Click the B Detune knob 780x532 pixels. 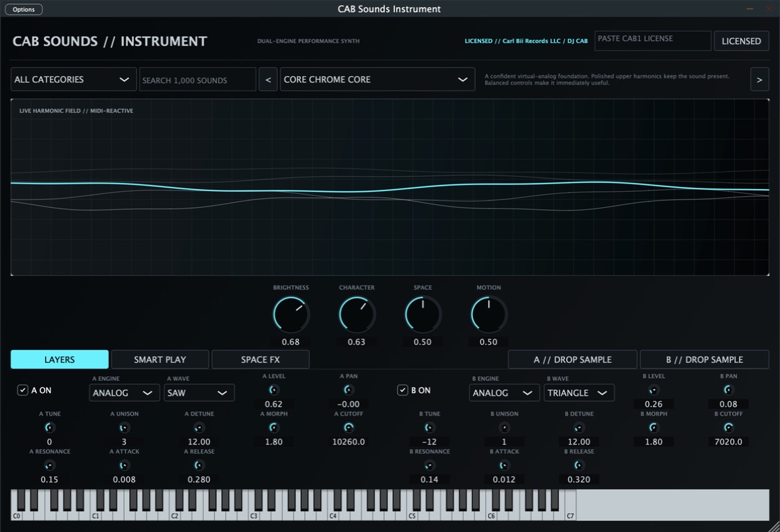coord(579,427)
